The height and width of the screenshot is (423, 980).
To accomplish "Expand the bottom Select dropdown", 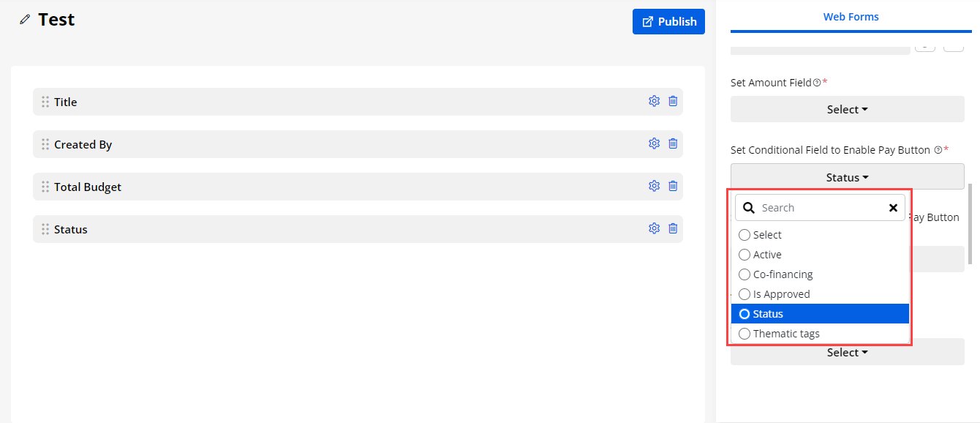I will 847,353.
